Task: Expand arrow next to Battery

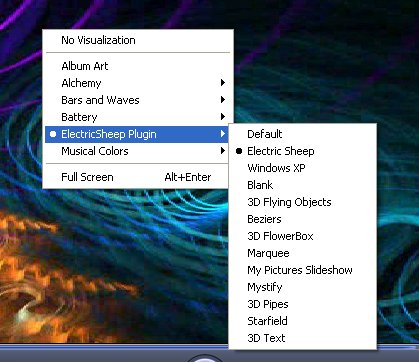Action: point(223,117)
